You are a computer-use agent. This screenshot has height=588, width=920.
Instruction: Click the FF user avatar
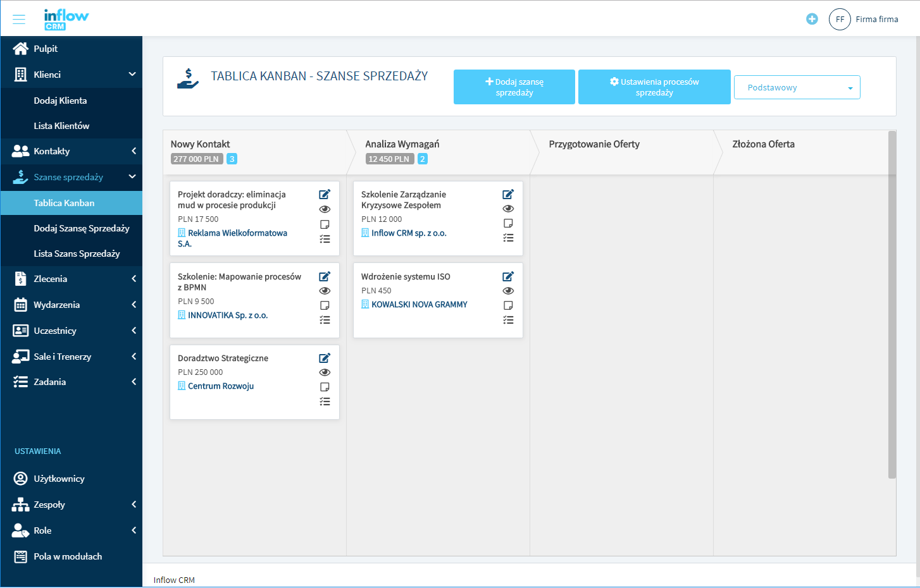click(840, 19)
